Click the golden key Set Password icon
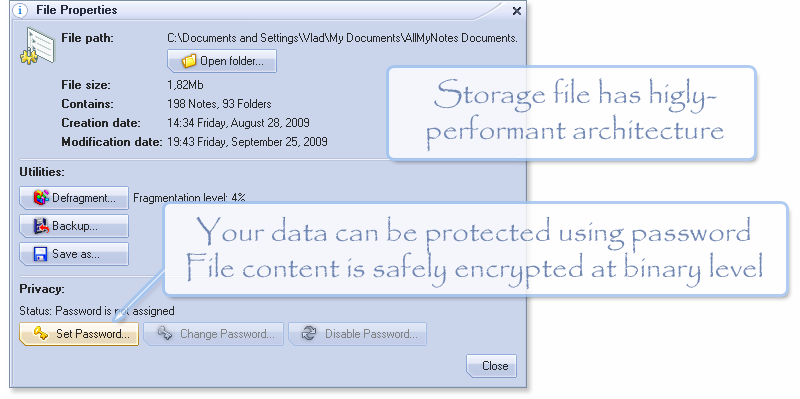 [x=41, y=334]
